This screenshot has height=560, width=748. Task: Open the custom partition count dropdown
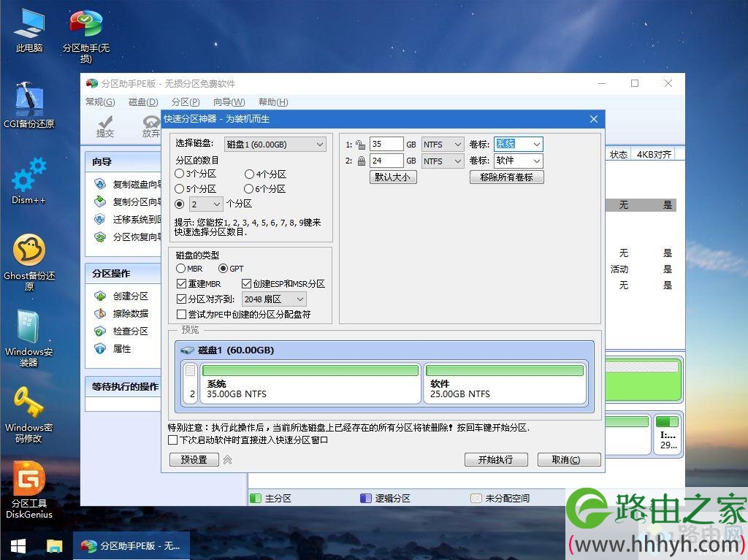pyautogui.click(x=206, y=204)
